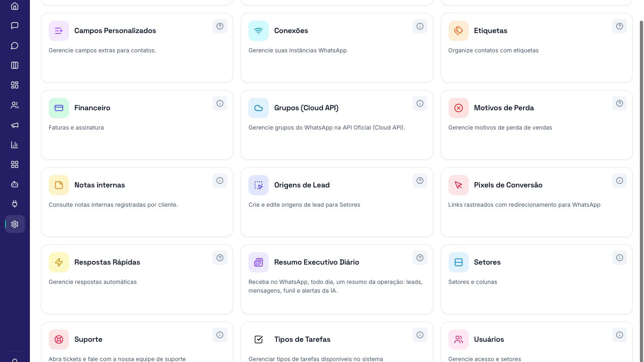Viewport: 644px width, 362px height.
Task: Click the vertical page scrollbar
Action: 641,191
